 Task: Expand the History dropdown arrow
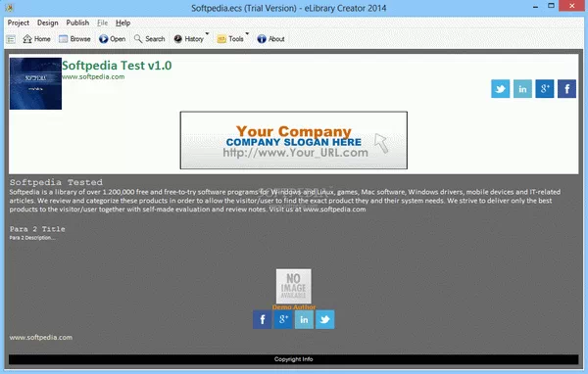pyautogui.click(x=207, y=34)
